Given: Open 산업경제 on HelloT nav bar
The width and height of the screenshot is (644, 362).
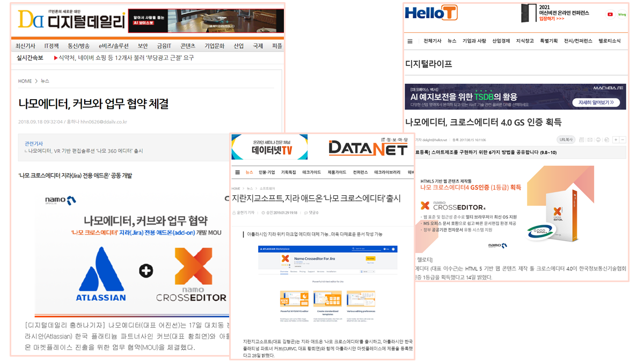Looking at the screenshot, I should click(x=501, y=41).
